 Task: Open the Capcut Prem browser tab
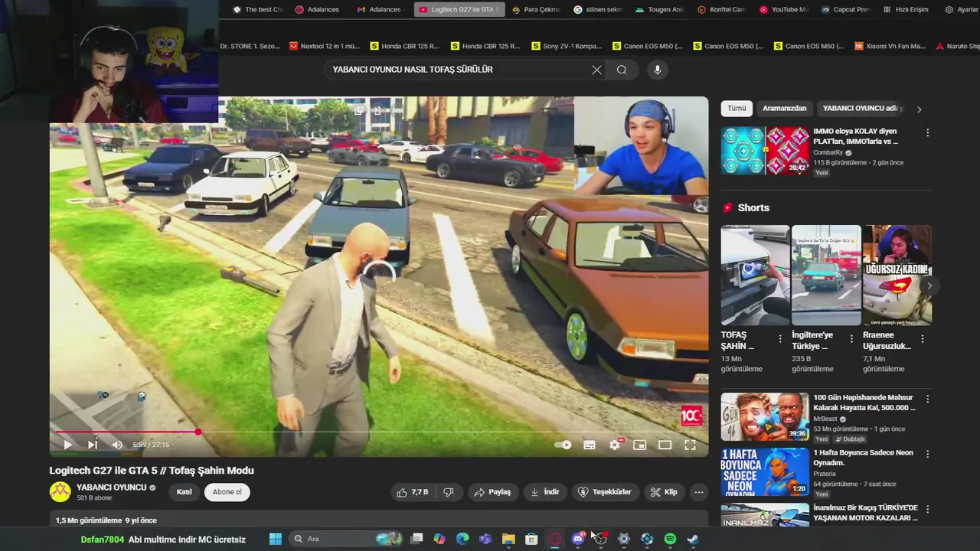tap(845, 9)
